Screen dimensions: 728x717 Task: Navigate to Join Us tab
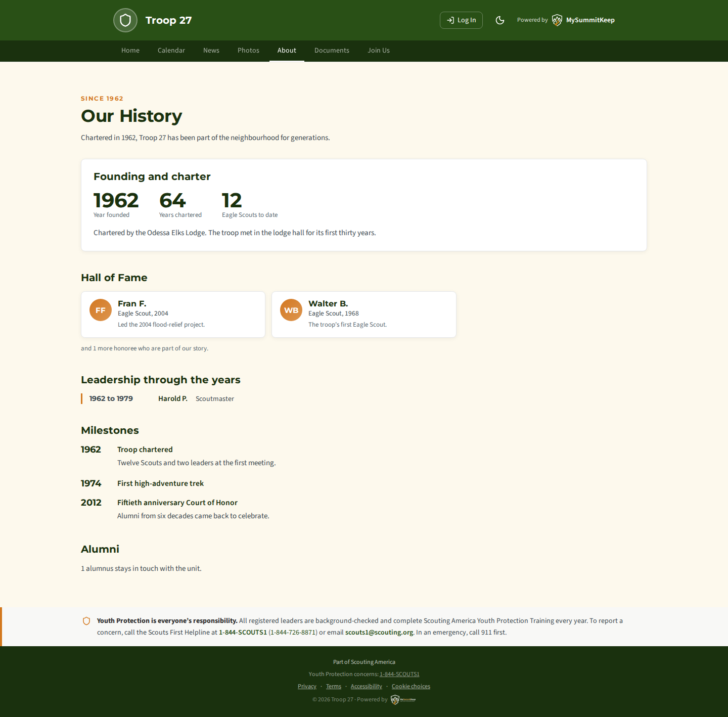pyautogui.click(x=379, y=51)
